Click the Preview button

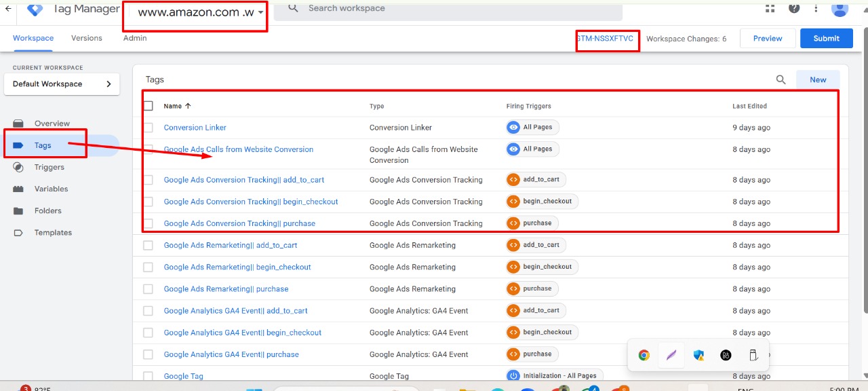(768, 38)
